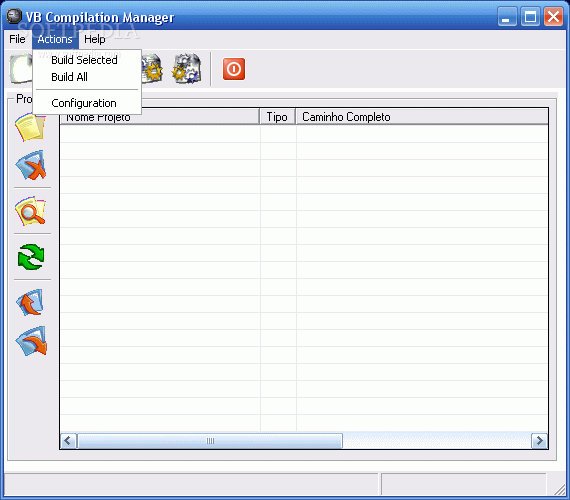
Task: Click the remove project icon with red X
Action: point(31,165)
